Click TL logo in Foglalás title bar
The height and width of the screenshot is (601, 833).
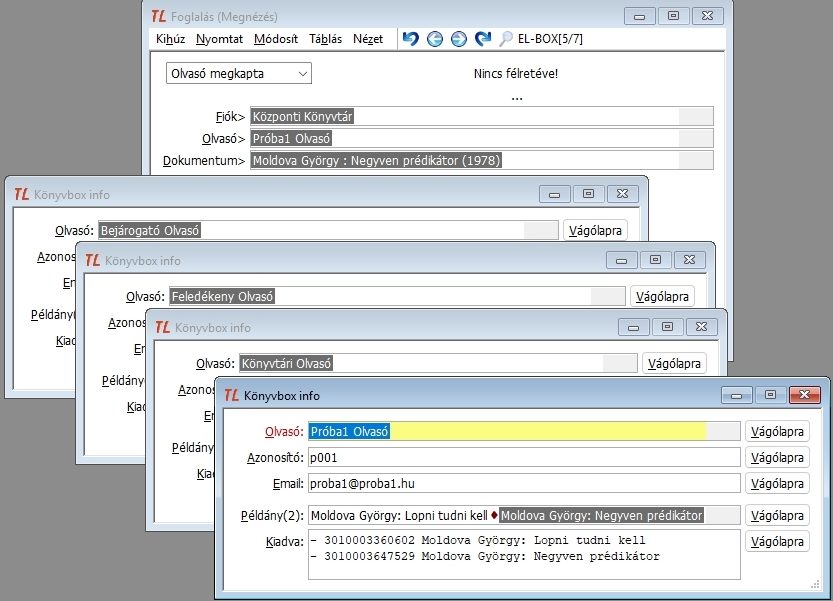[x=159, y=16]
